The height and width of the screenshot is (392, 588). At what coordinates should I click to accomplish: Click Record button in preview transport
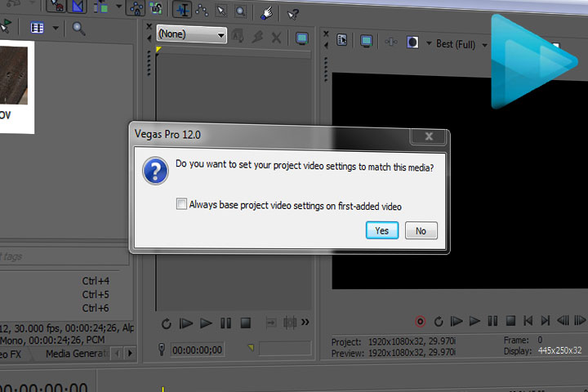click(x=421, y=322)
